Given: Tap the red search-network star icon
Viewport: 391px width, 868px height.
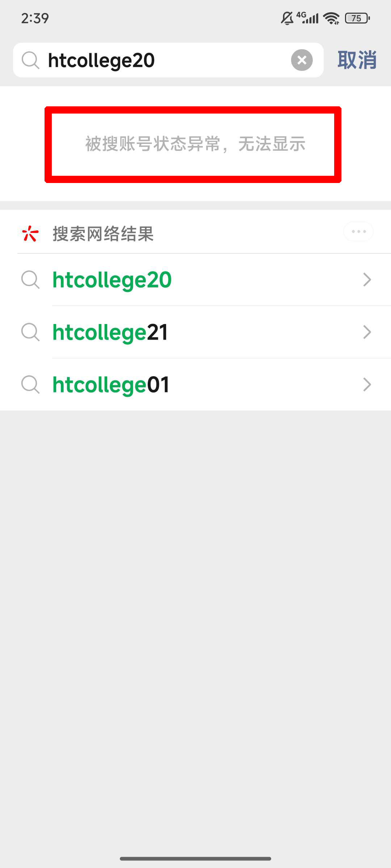Looking at the screenshot, I should [30, 234].
